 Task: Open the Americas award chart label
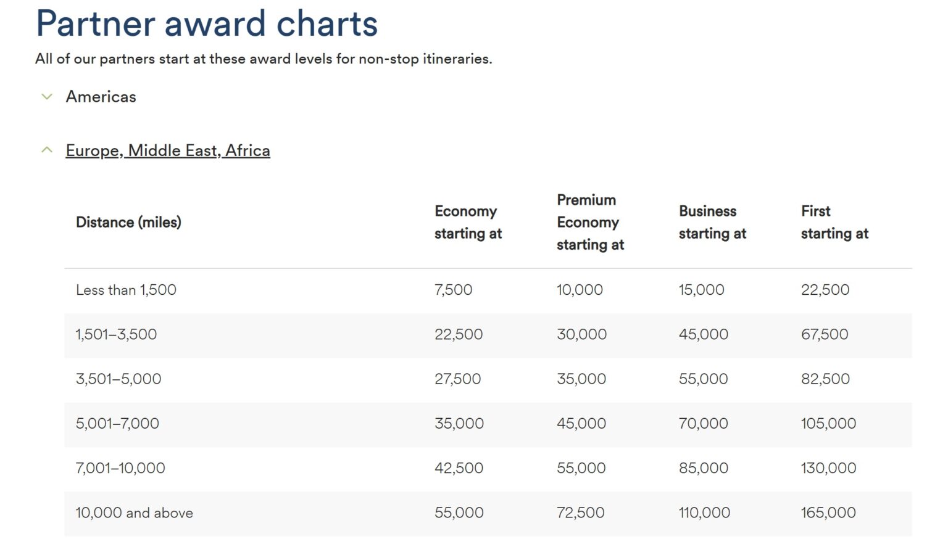pos(101,97)
